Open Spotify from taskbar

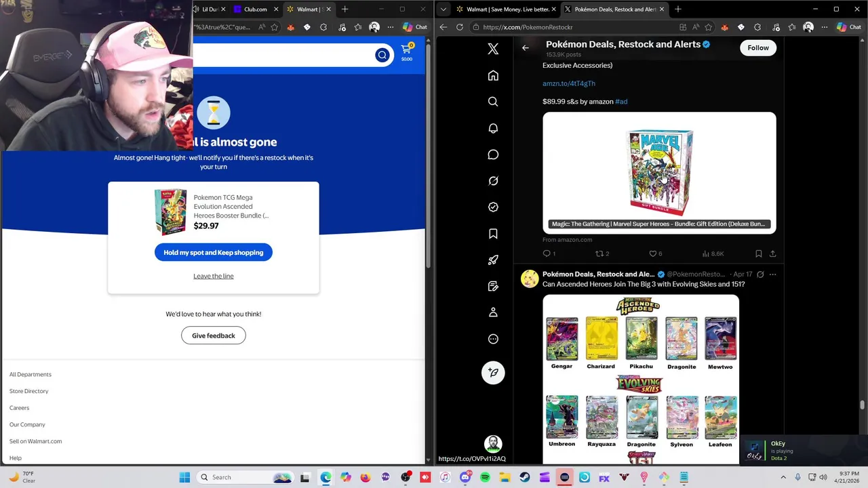coord(485,477)
